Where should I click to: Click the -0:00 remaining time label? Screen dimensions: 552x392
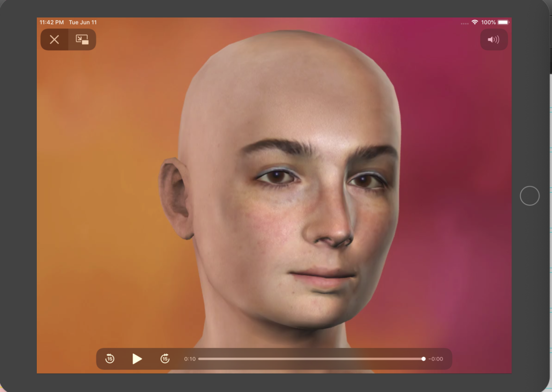(436, 359)
